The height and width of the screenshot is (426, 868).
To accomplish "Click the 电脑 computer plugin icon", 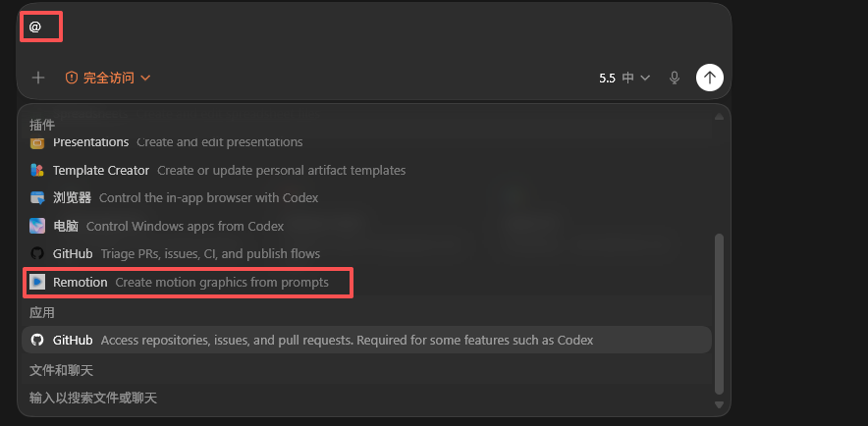I will click(x=37, y=227).
